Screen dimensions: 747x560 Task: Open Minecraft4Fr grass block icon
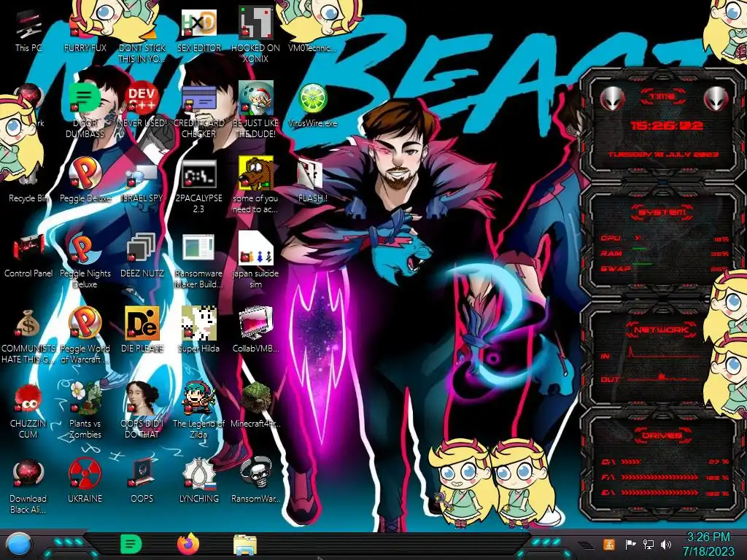[255, 406]
